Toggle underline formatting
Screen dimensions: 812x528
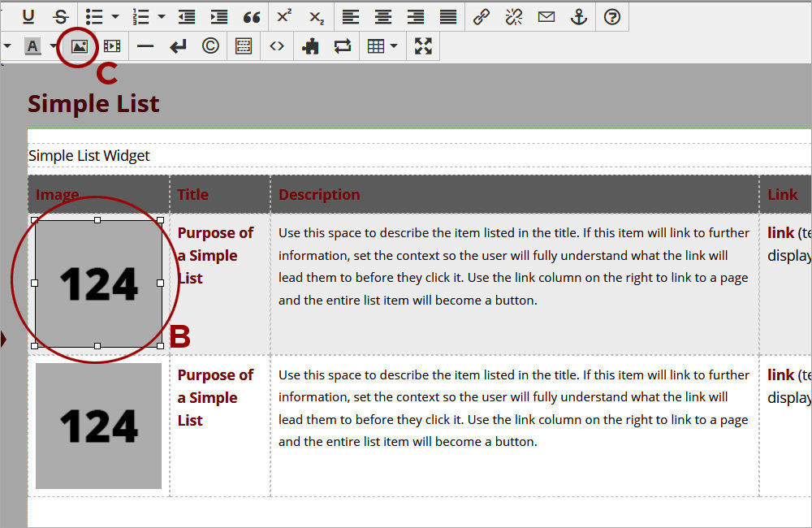coord(28,16)
